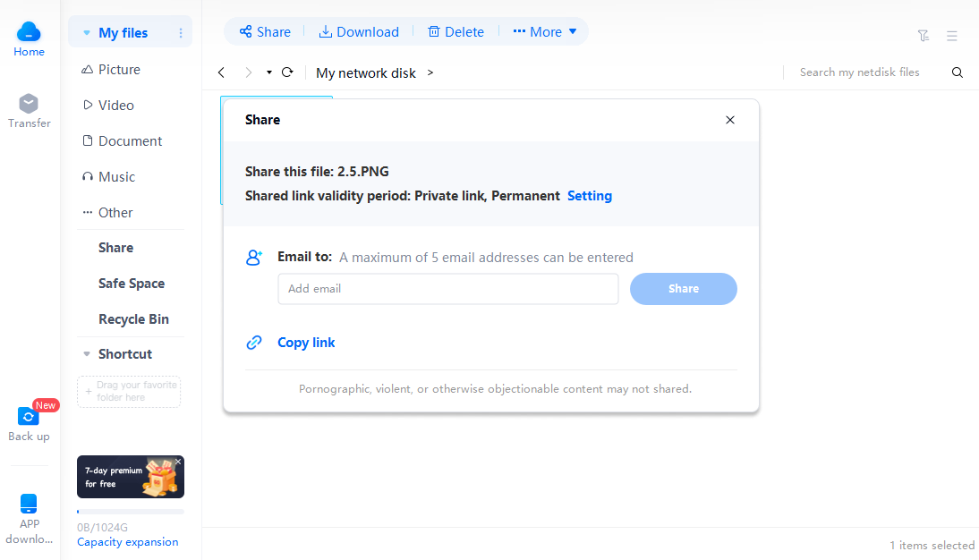Switch view with the list layout icon
This screenshot has width=979, height=560.
click(x=951, y=36)
